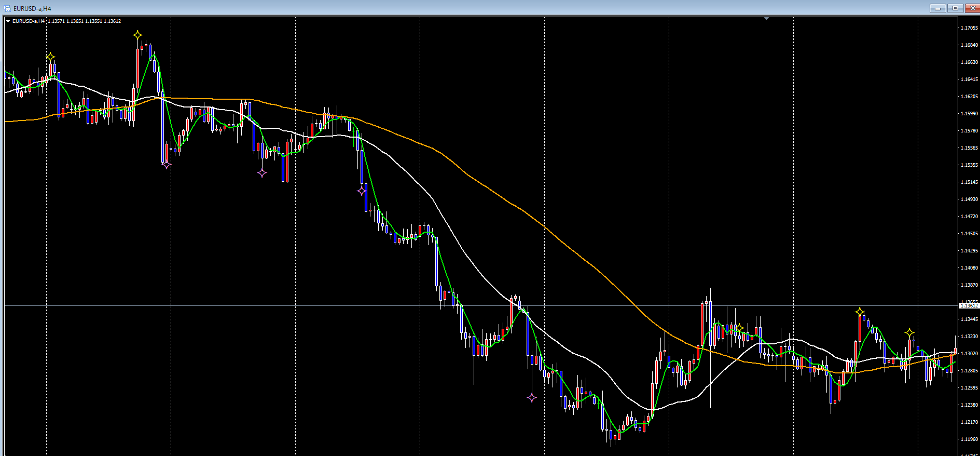Click the 1.12380 price scale label

[969, 405]
